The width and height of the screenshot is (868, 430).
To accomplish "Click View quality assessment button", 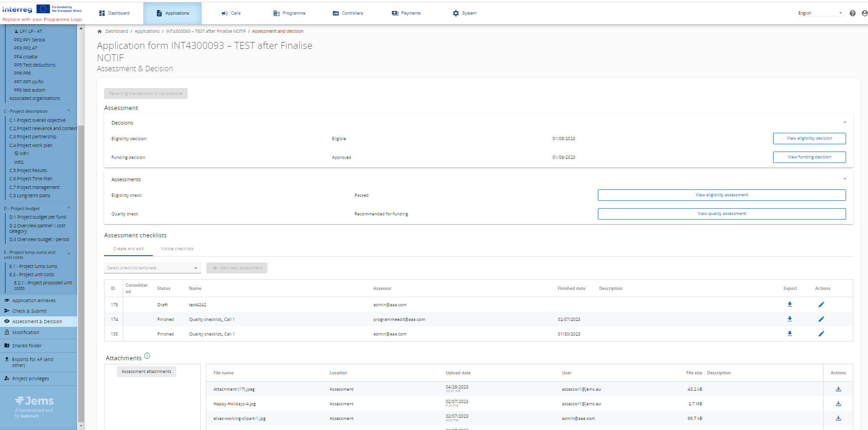I will pos(721,214).
